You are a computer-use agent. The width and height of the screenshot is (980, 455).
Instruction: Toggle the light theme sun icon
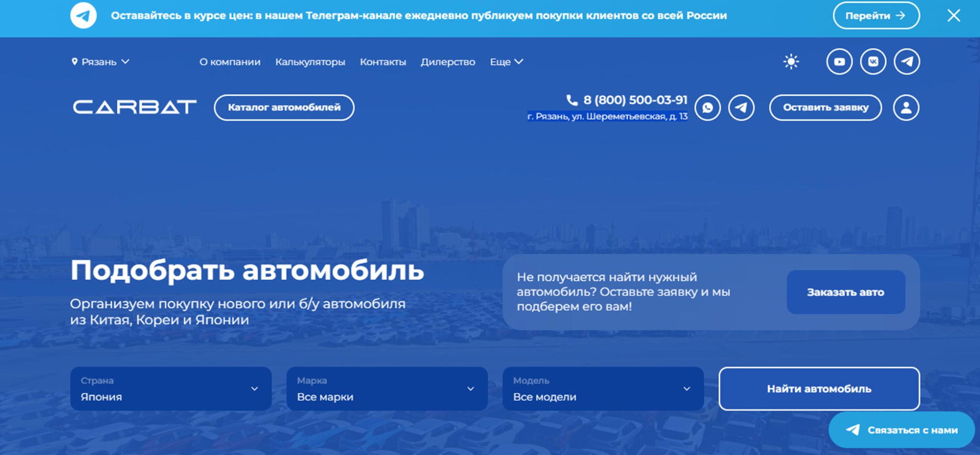coord(791,62)
